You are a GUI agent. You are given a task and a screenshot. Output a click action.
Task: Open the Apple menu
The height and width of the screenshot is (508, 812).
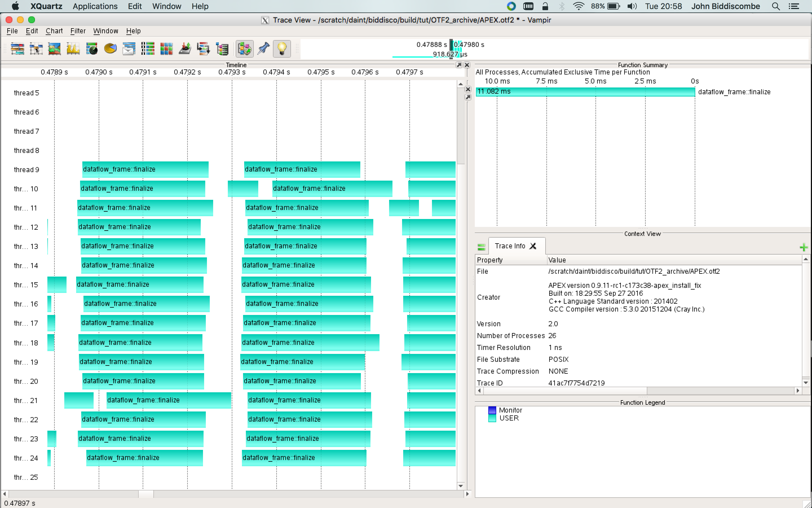click(x=16, y=6)
